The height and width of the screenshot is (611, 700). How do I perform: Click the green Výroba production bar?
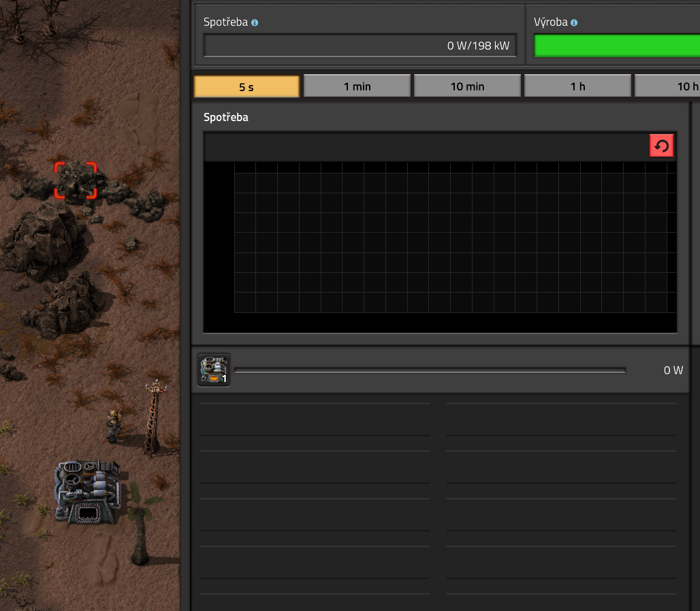(616, 46)
